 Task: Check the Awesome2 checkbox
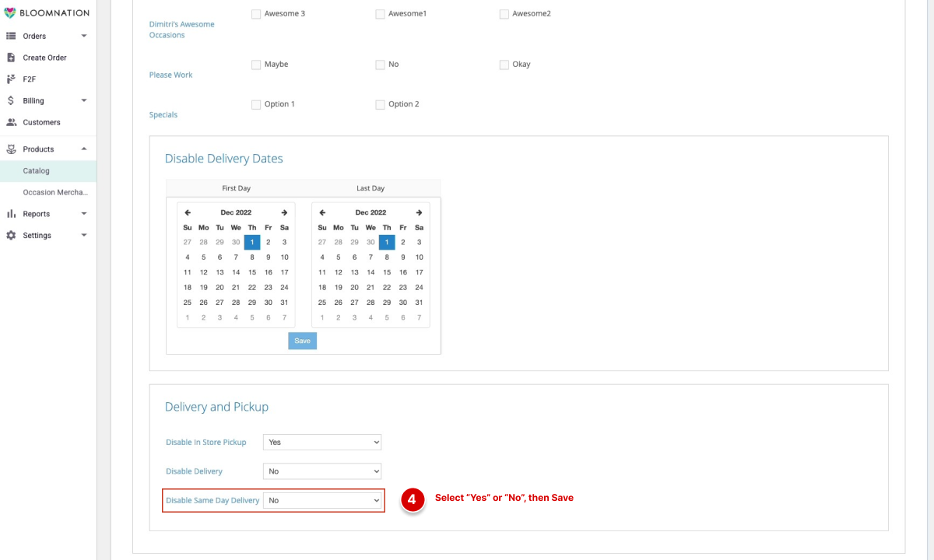504,14
